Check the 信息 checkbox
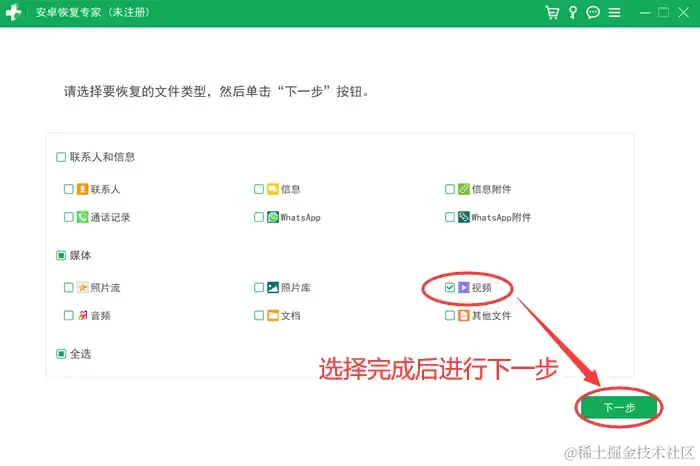This screenshot has height=466, width=700. [x=259, y=189]
